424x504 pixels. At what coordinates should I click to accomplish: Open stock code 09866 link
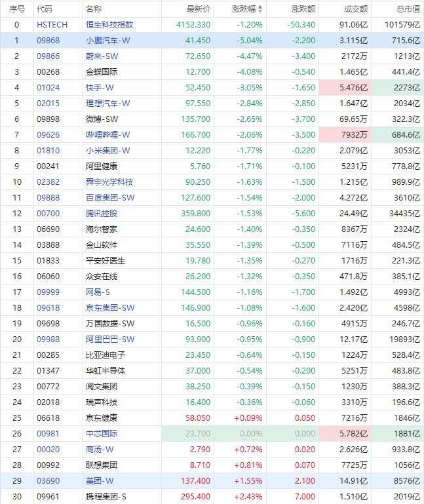48,56
